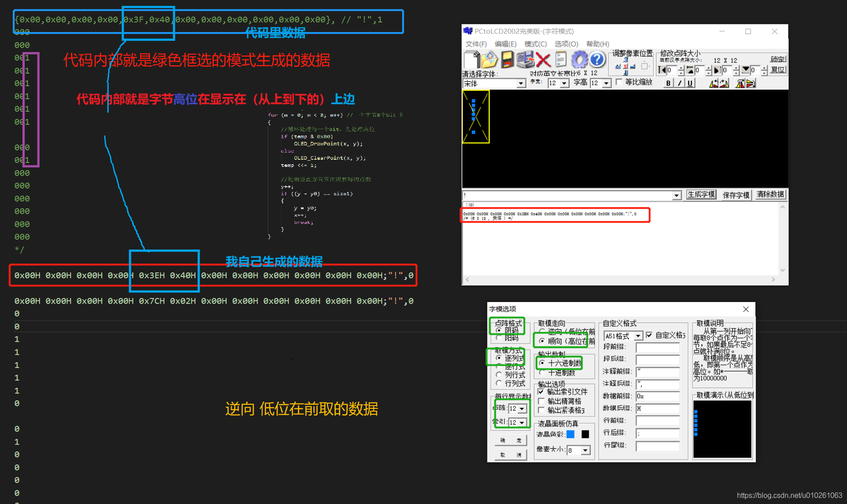Expand the character input combo box arrow

[676, 195]
